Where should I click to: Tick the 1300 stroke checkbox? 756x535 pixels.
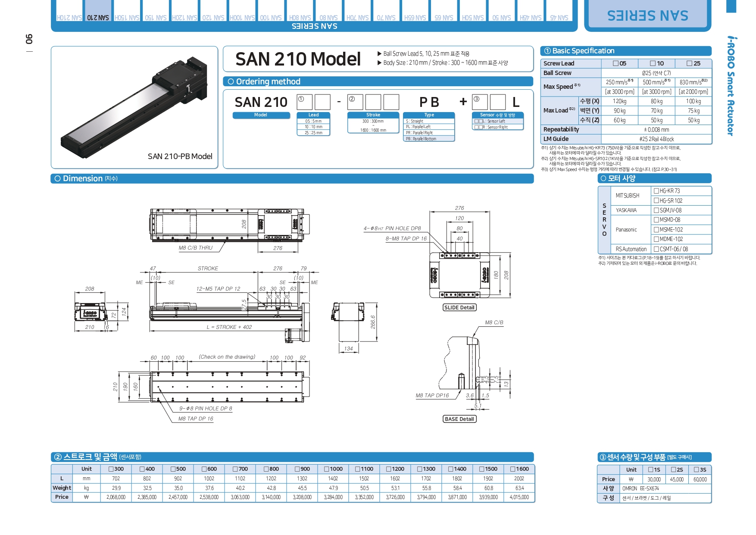(419, 469)
